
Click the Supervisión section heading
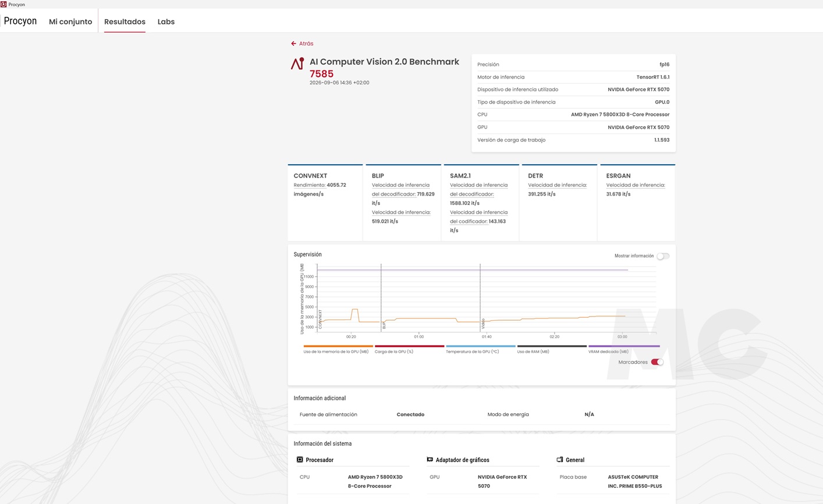(307, 254)
